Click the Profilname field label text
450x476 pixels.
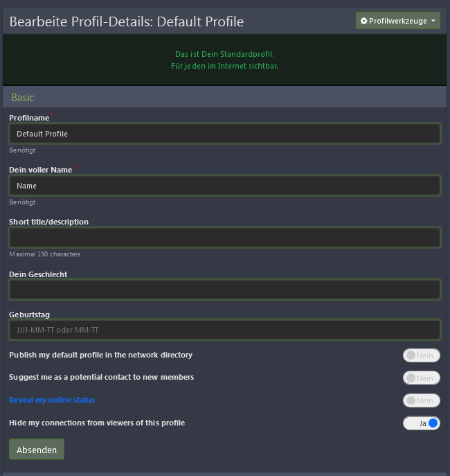[x=29, y=118]
